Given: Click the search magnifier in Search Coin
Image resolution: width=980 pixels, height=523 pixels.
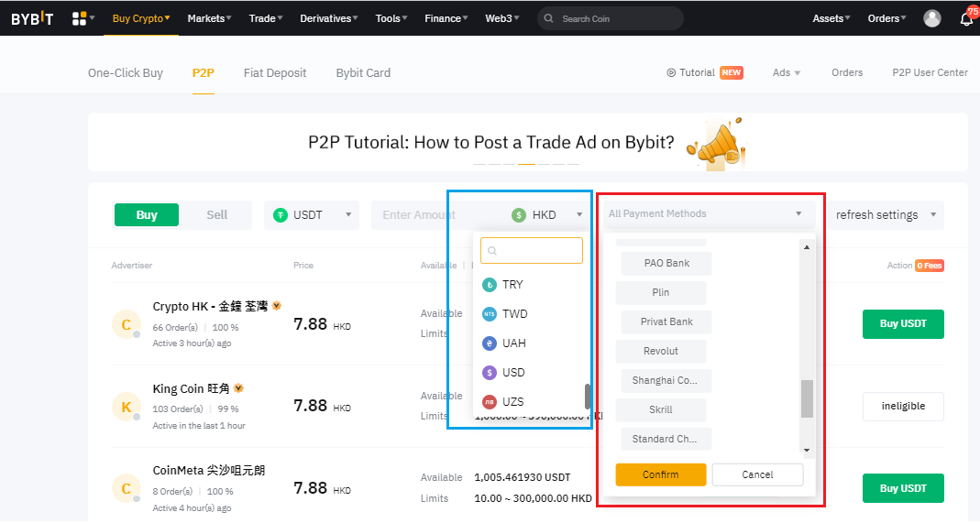Looking at the screenshot, I should [549, 18].
